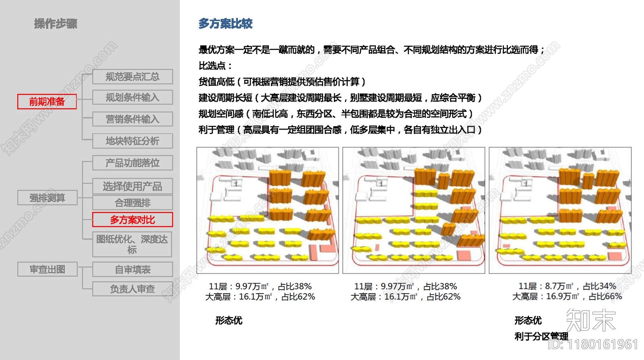Click the 货值高低 criteria line
The image size is (644, 360).
pyautogui.click(x=282, y=82)
